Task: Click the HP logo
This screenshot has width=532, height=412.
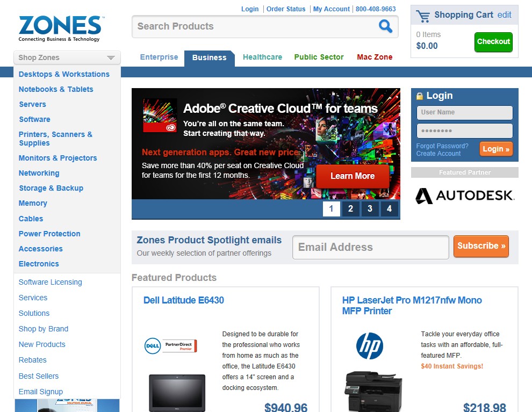Action: click(370, 346)
